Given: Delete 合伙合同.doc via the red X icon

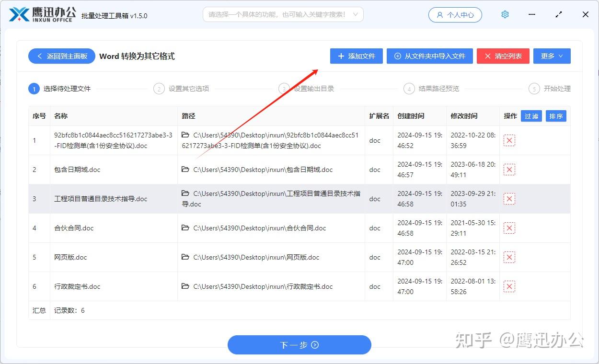Looking at the screenshot, I should tap(509, 228).
